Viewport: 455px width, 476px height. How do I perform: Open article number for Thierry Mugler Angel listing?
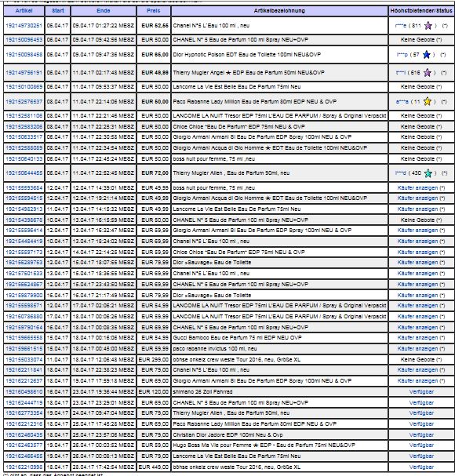click(24, 73)
